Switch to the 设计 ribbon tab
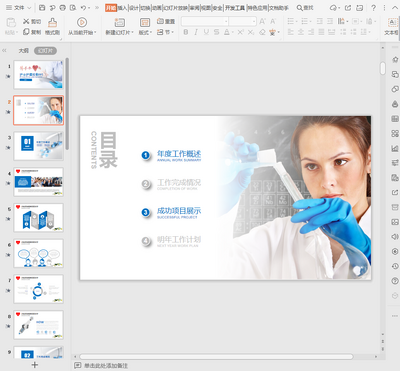 [134, 8]
